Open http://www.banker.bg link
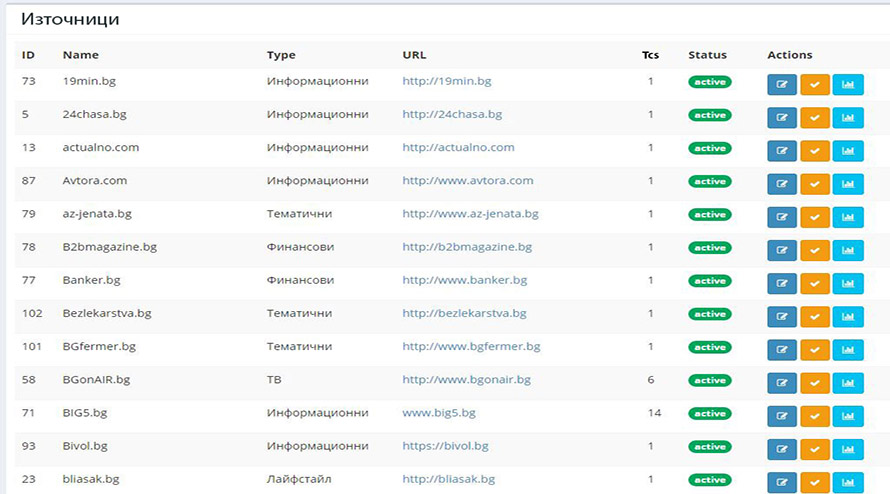Image resolution: width=890 pixels, height=494 pixels. pos(464,280)
